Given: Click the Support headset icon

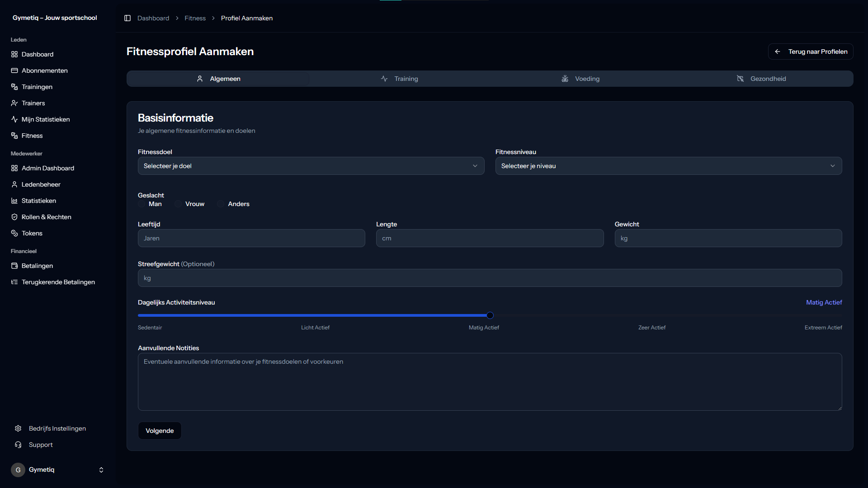Looking at the screenshot, I should [x=18, y=445].
